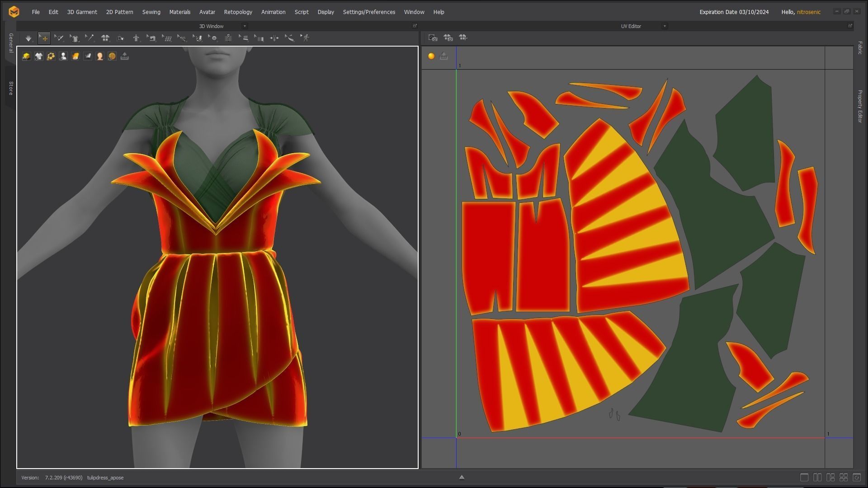
Task: Toggle the avatar head skin icon
Action: pos(100,56)
